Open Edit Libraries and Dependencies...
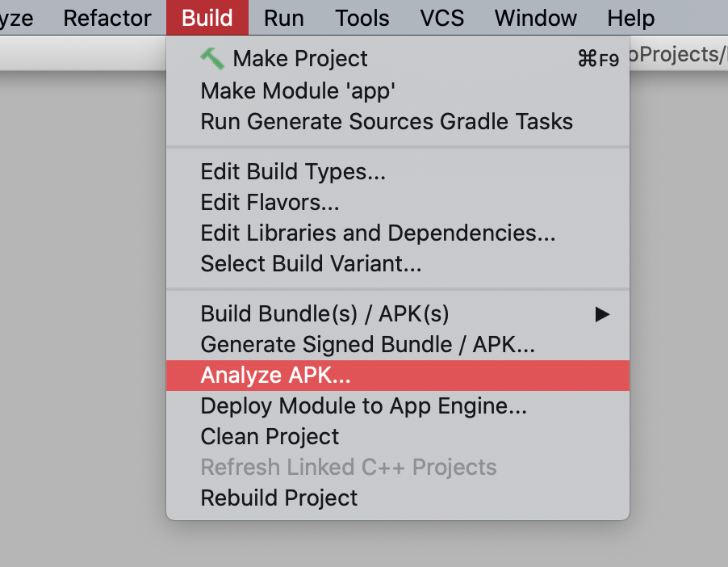 point(378,233)
